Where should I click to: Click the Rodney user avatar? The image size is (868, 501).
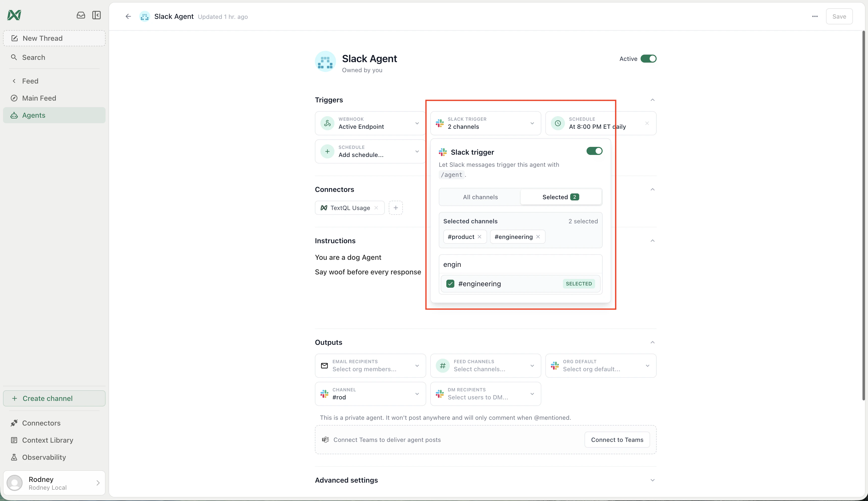[x=15, y=483]
